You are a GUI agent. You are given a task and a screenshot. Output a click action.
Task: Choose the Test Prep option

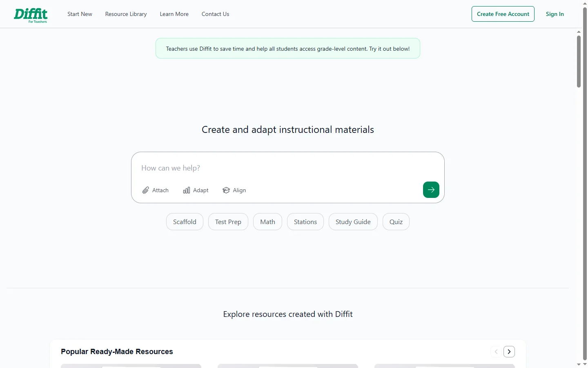[x=228, y=222]
